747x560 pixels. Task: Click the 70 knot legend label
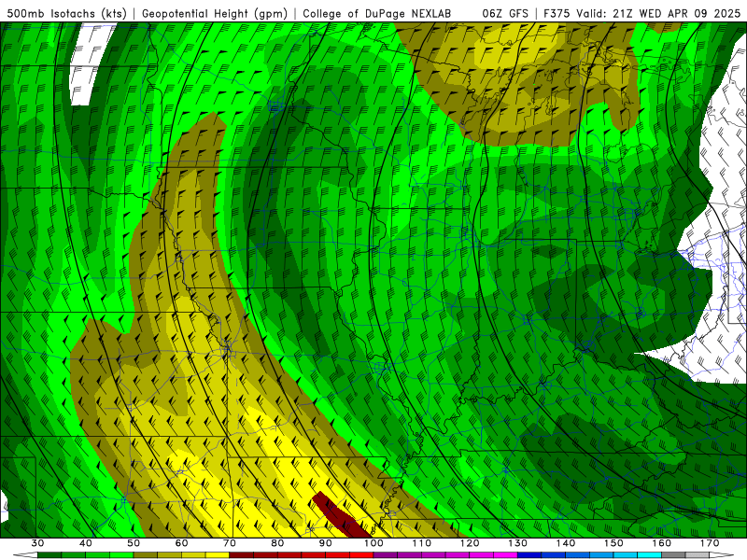click(230, 543)
